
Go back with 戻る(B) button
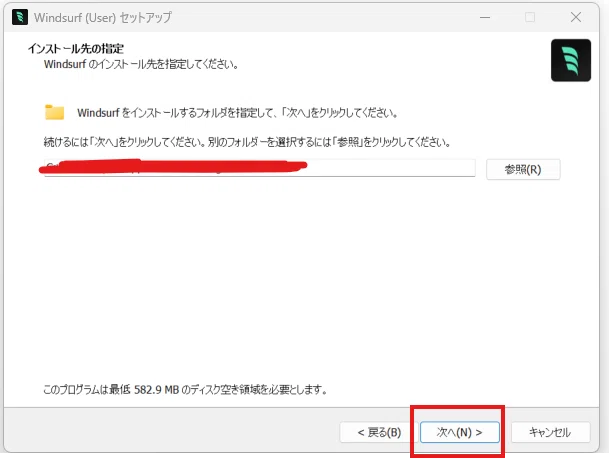pos(379,432)
